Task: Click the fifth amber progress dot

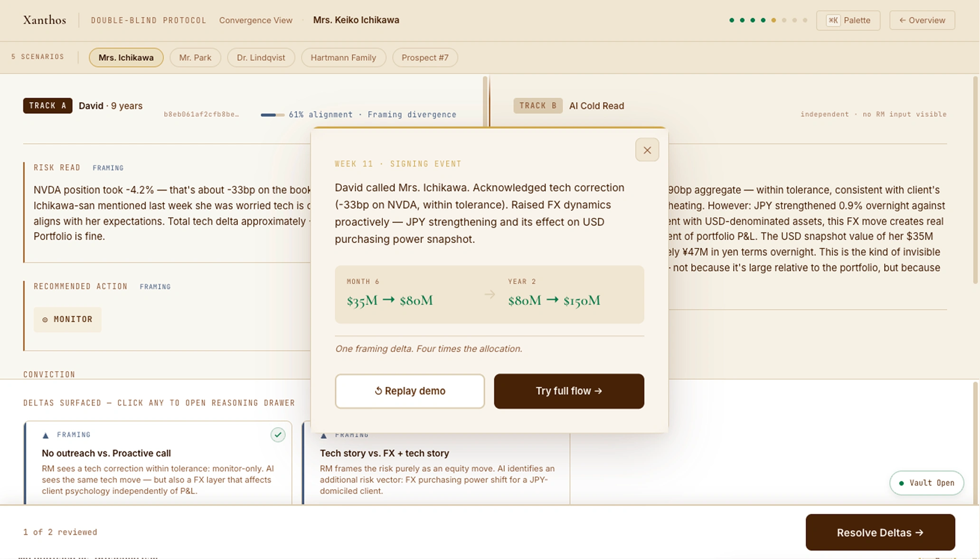Action: pos(773,20)
